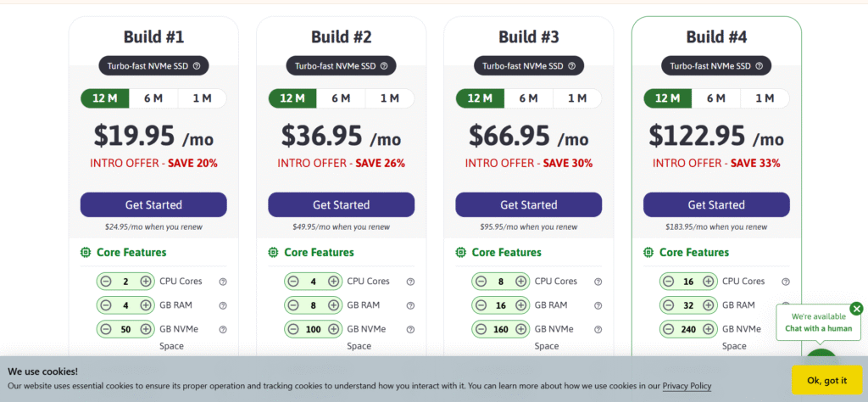Image resolution: width=868 pixels, height=402 pixels.
Task: Increase GB NVMe space in Build #3
Action: click(521, 329)
